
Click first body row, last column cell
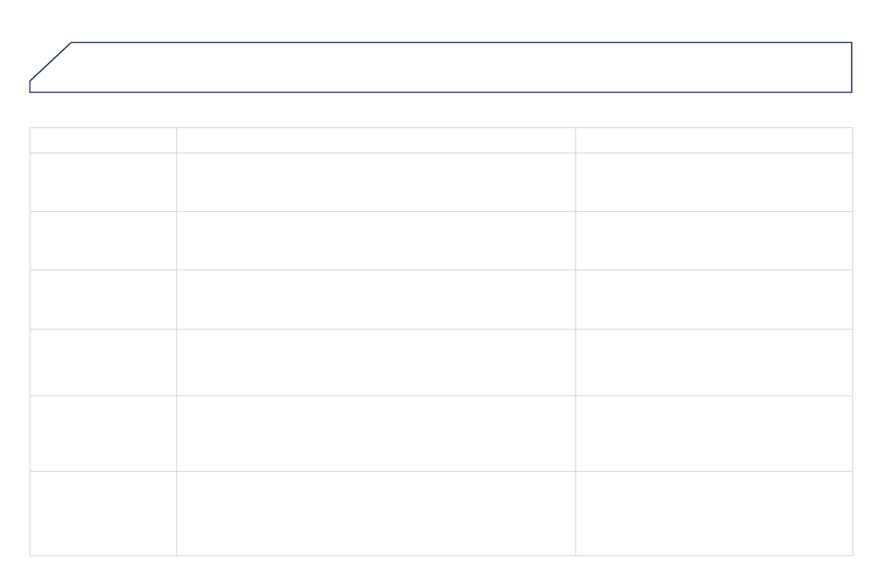(714, 182)
